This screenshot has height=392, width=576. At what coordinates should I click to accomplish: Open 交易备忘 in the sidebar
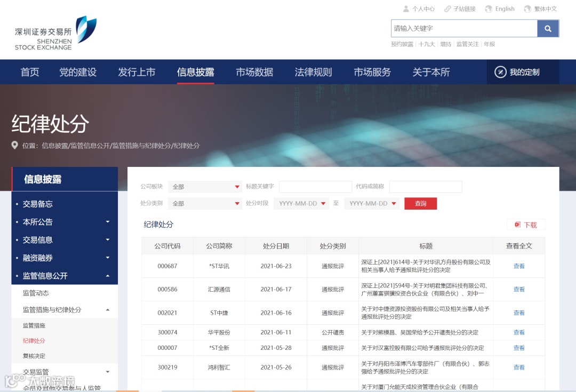pos(37,204)
